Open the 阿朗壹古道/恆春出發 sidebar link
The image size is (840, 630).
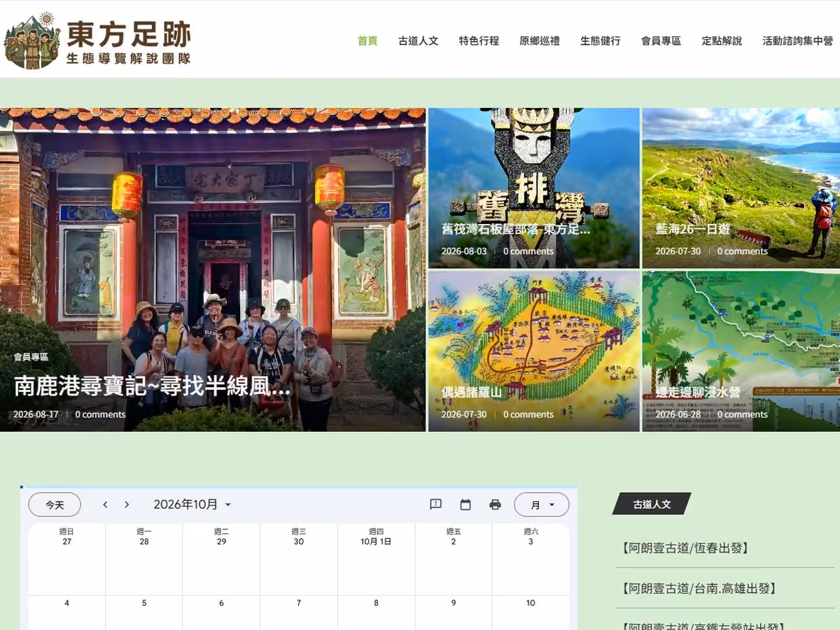click(x=685, y=548)
